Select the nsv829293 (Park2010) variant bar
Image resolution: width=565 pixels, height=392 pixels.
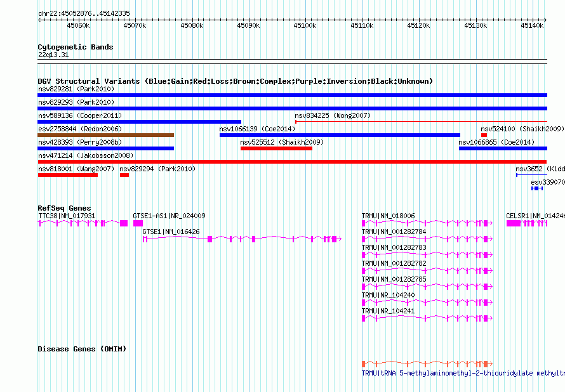(292, 108)
